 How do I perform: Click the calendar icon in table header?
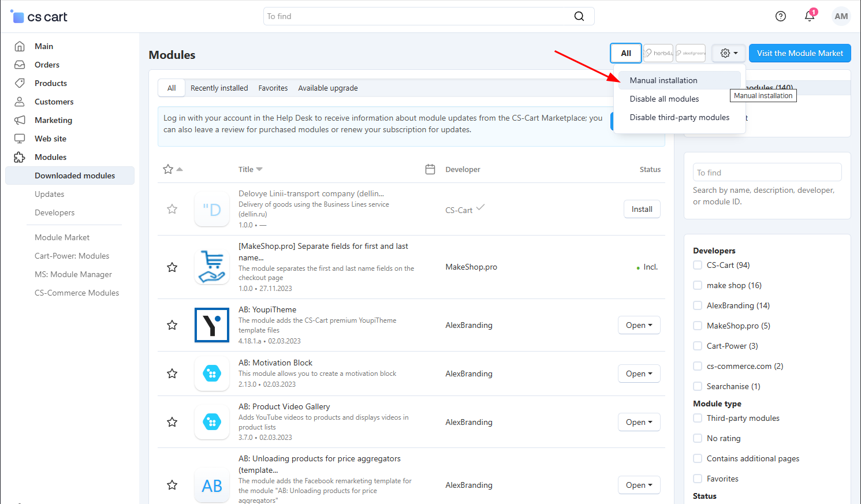(x=430, y=169)
